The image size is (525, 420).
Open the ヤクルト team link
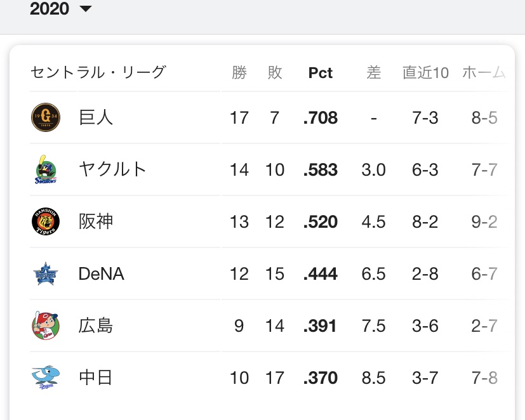tap(112, 169)
